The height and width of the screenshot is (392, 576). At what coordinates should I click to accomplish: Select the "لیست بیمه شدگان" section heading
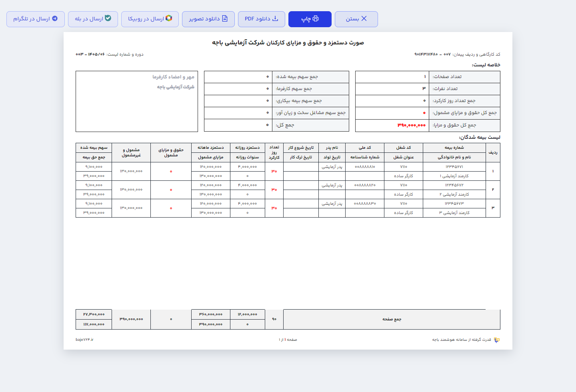(480, 137)
